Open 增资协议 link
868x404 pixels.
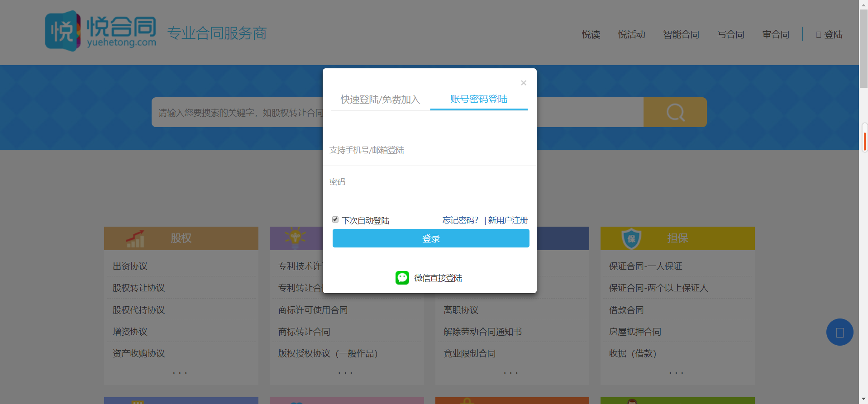(x=130, y=332)
